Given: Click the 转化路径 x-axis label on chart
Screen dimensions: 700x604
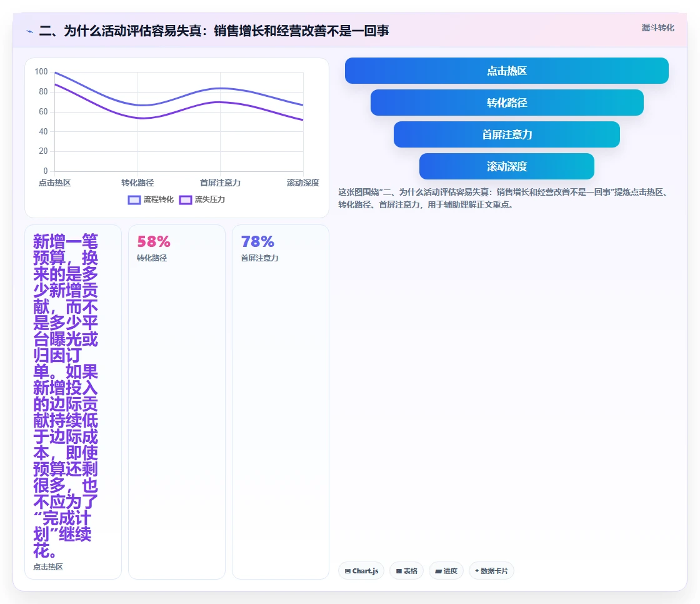Looking at the screenshot, I should pyautogui.click(x=137, y=183).
